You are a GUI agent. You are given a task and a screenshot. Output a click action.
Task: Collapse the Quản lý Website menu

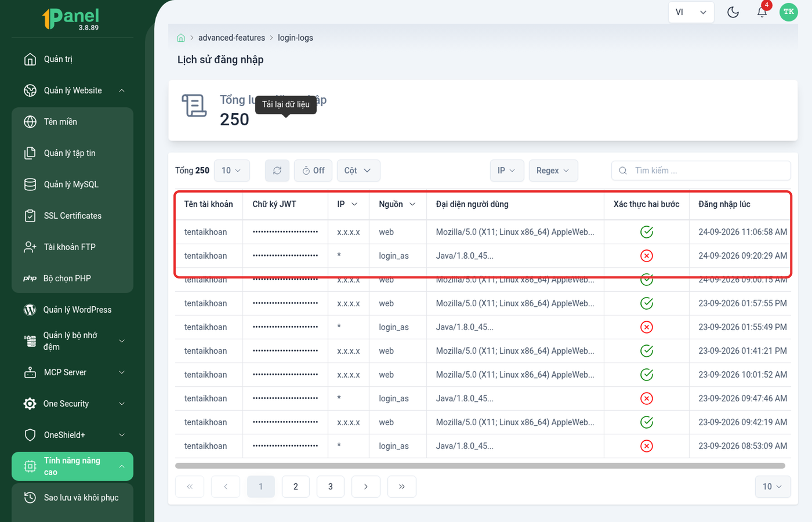coord(72,90)
